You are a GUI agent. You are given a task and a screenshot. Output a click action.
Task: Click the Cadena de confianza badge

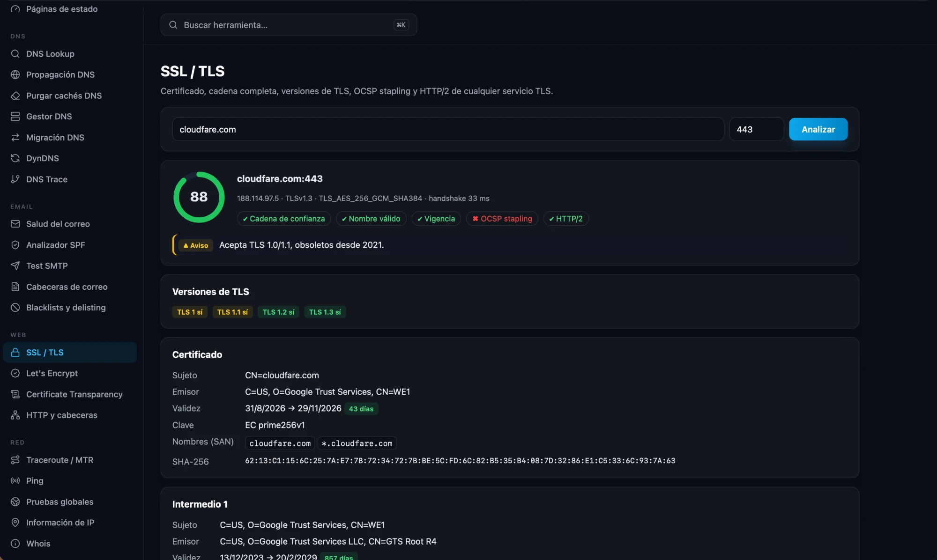284,219
